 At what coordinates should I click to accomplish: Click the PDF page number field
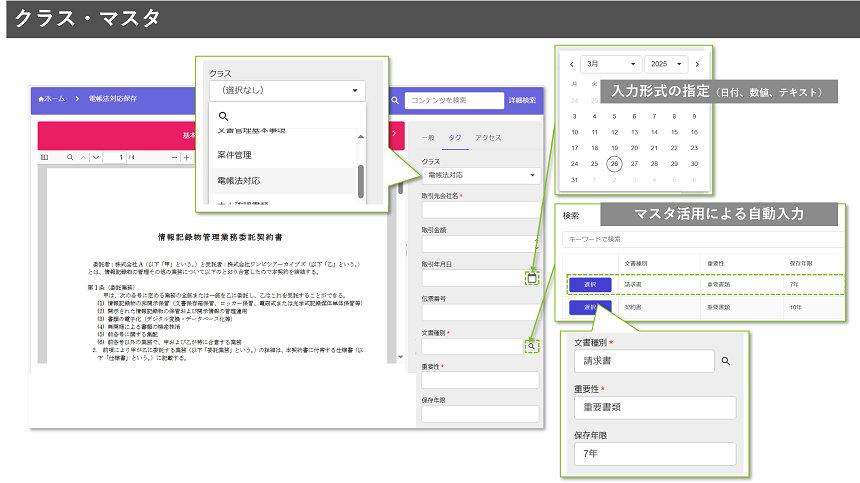(115, 157)
